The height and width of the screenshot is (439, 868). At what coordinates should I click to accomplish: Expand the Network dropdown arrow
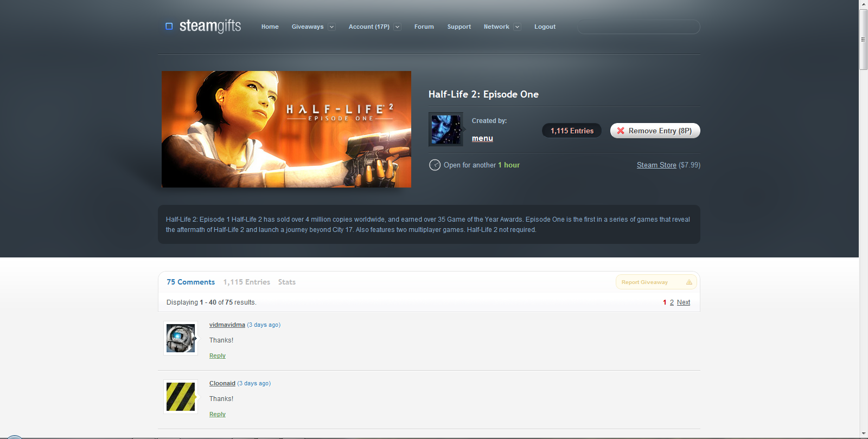517,27
